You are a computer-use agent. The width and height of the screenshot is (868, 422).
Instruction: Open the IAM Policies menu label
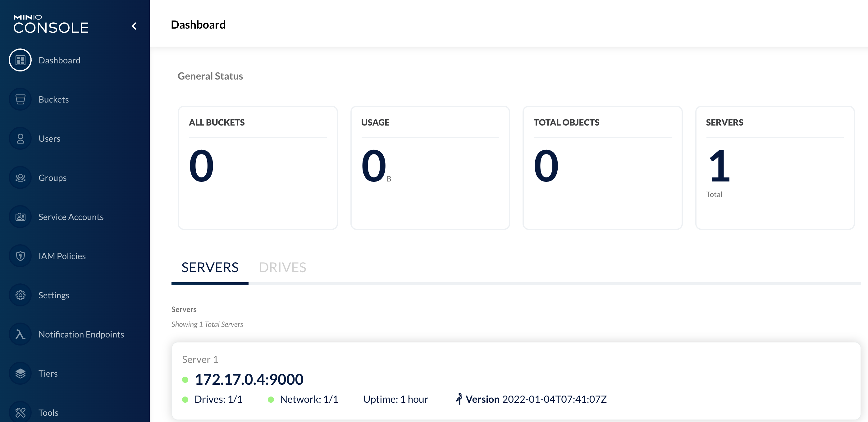[62, 256]
